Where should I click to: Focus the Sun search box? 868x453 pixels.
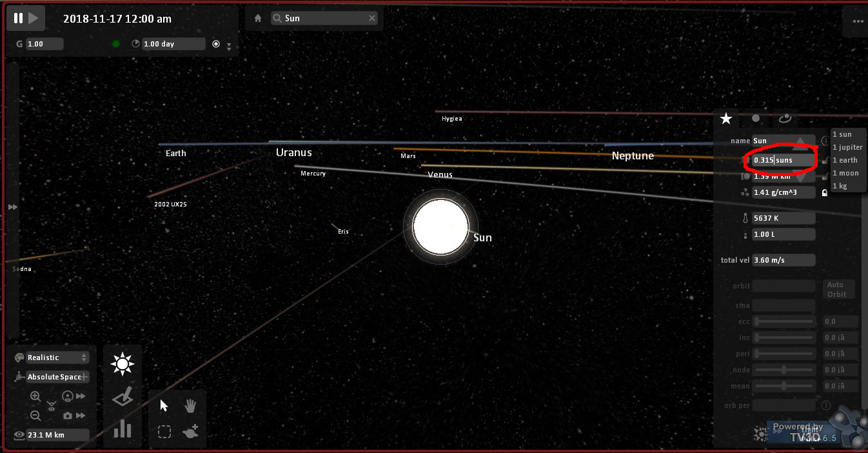[323, 19]
